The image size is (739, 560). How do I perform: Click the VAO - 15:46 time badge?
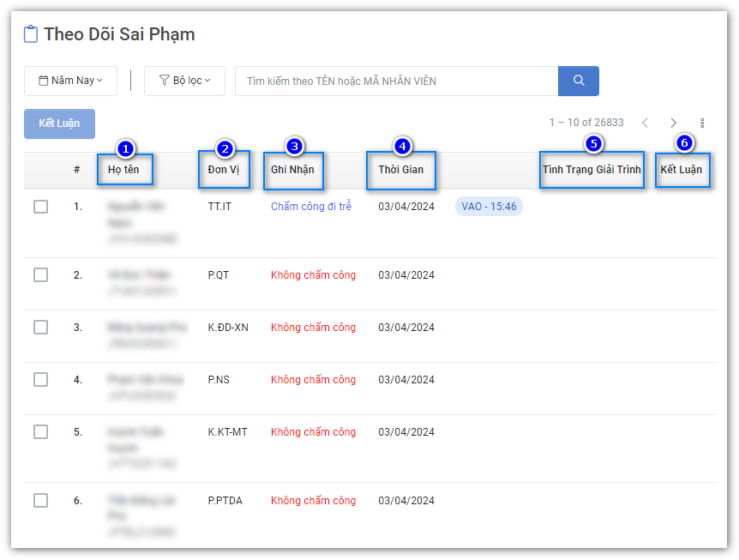tap(489, 207)
